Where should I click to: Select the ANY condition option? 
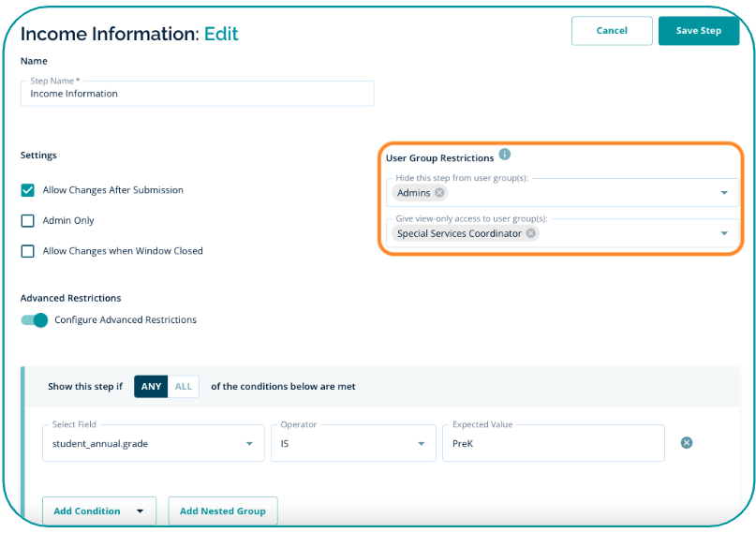point(151,387)
